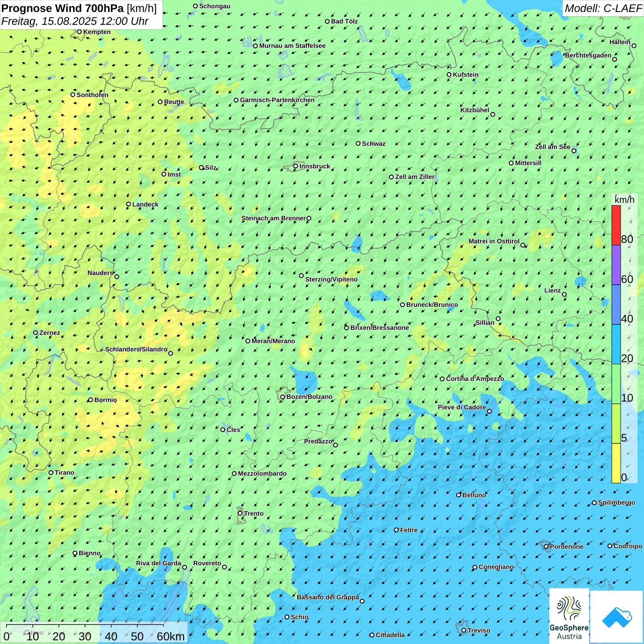Click the 'Bassano del Grappa' label
The image size is (644, 644).
click(x=328, y=597)
